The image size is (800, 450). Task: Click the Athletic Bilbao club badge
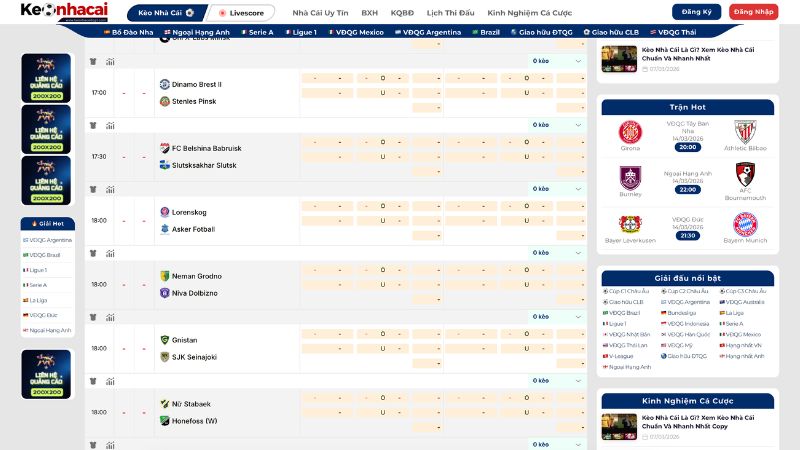coord(745,132)
